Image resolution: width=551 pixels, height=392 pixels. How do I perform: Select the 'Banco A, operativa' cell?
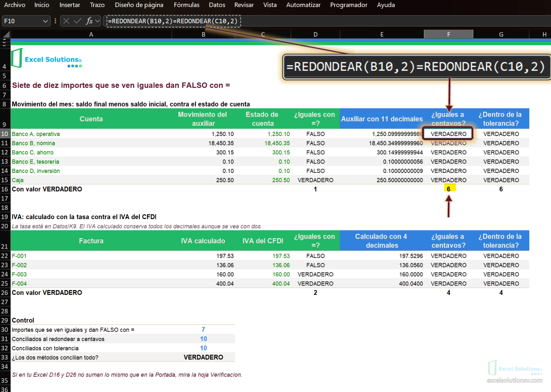(x=91, y=134)
